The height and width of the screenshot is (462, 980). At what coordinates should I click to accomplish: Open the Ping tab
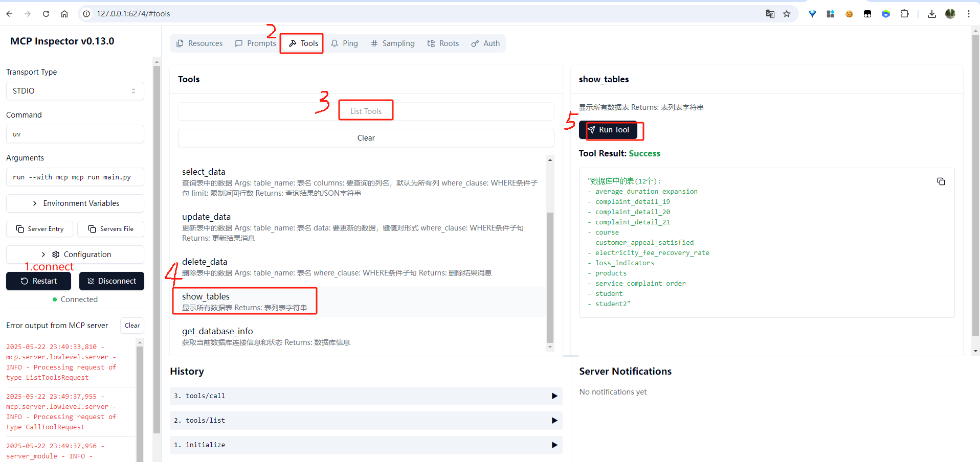pyautogui.click(x=344, y=43)
